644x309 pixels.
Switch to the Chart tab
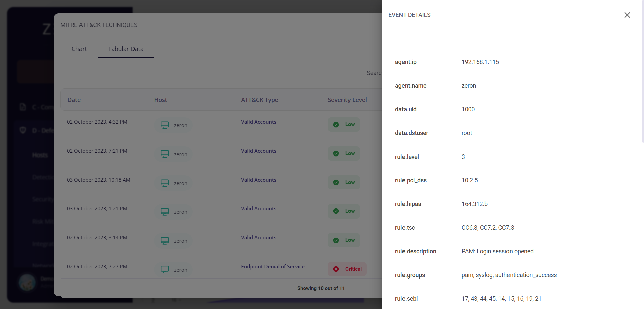tap(79, 49)
